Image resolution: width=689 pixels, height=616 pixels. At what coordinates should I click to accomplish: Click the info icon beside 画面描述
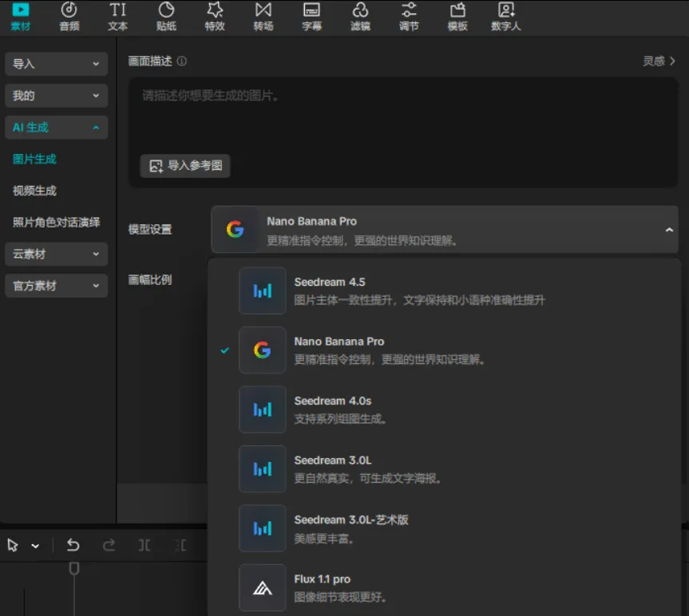(x=181, y=61)
